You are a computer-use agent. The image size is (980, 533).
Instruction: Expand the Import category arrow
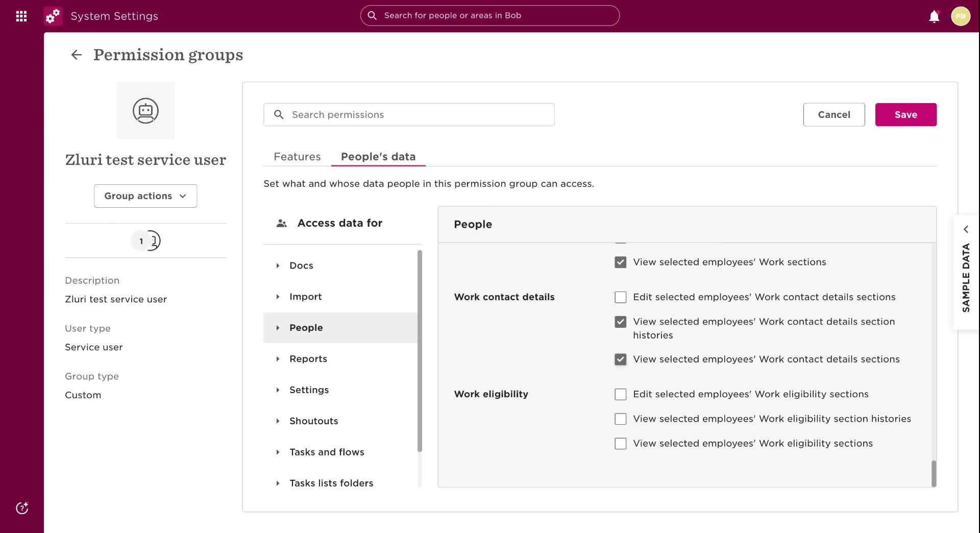[x=278, y=297]
